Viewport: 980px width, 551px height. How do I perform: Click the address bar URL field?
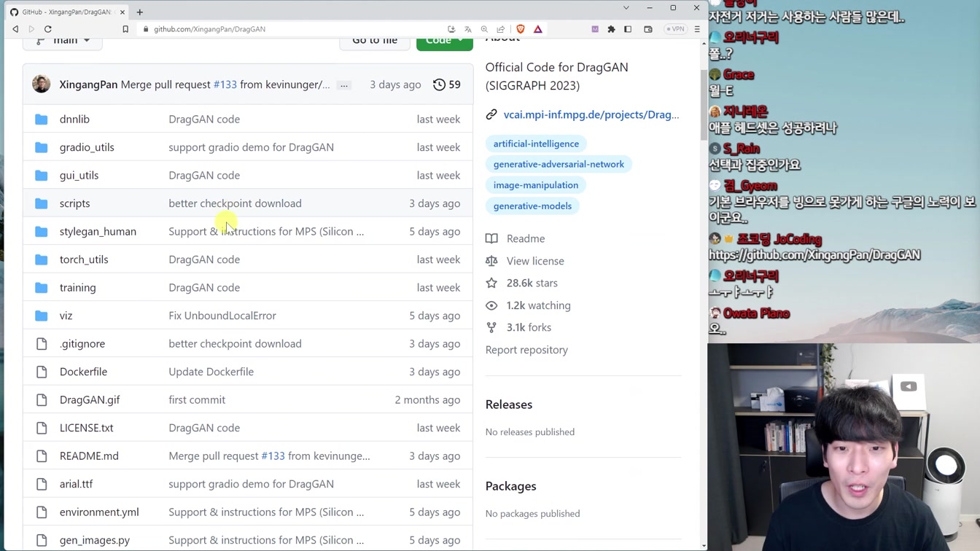(292, 29)
